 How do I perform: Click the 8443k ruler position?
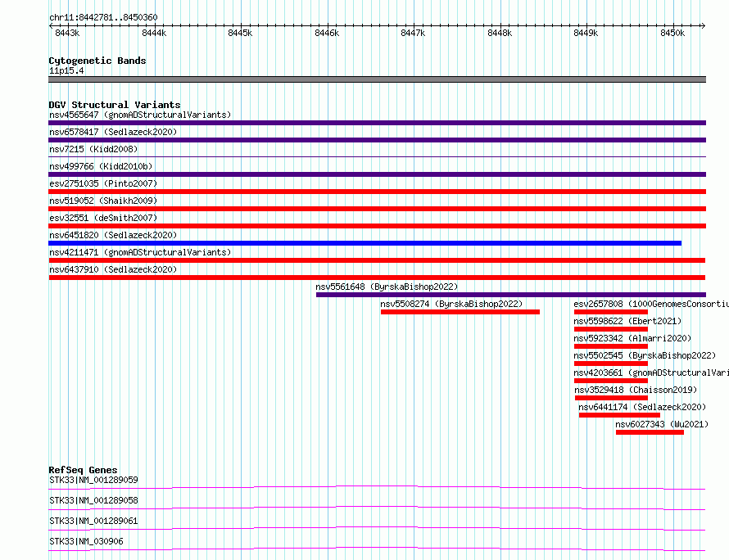[67, 33]
